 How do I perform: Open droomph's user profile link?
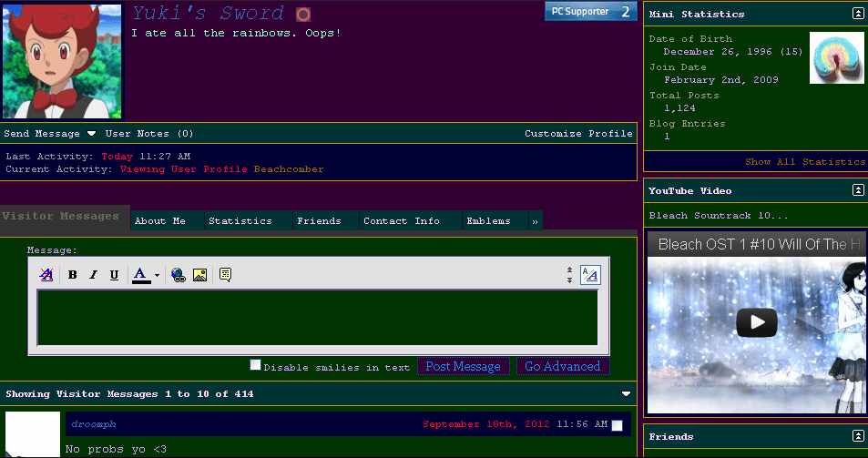(x=94, y=424)
